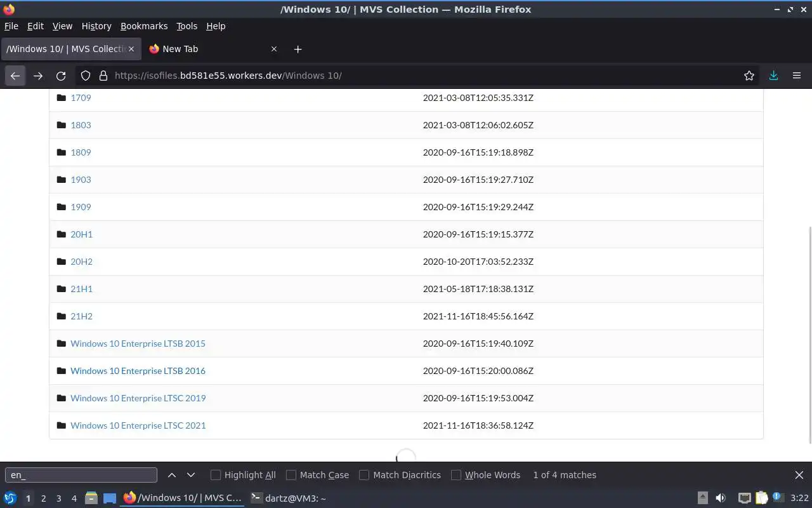
Task: Show desktop from taskbar icon
Action: click(x=109, y=498)
